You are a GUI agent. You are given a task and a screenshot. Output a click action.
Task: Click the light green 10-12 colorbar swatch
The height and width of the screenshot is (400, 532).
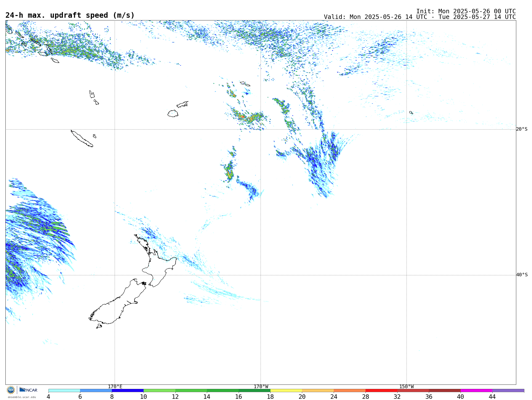click(x=159, y=391)
